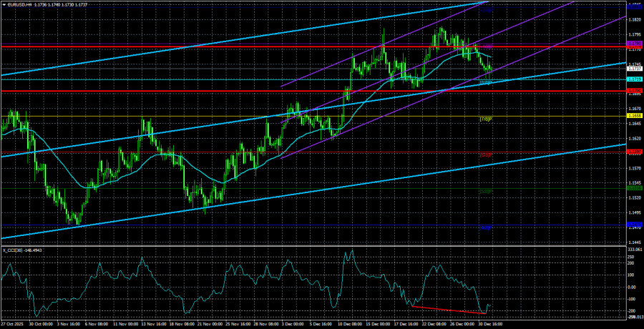Click the 27 Oct 2025 date label
The width and height of the screenshot is (644, 329).
click(x=14, y=323)
